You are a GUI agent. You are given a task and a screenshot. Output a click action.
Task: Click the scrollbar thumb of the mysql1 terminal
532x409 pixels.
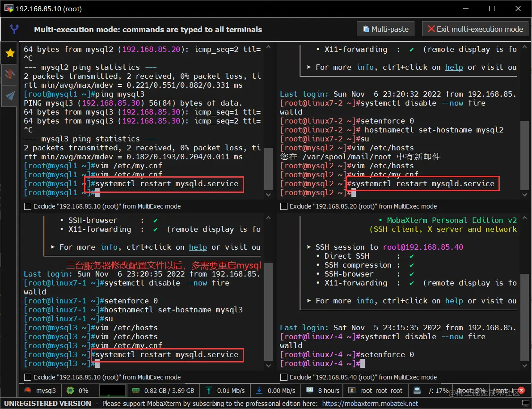(269, 169)
